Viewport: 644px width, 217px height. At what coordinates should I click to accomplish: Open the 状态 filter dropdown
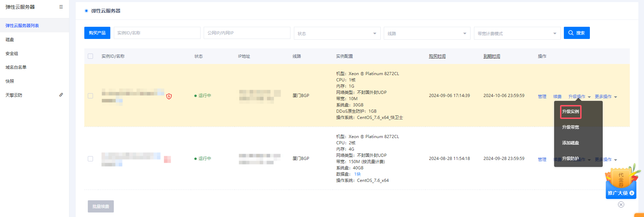[x=337, y=33]
